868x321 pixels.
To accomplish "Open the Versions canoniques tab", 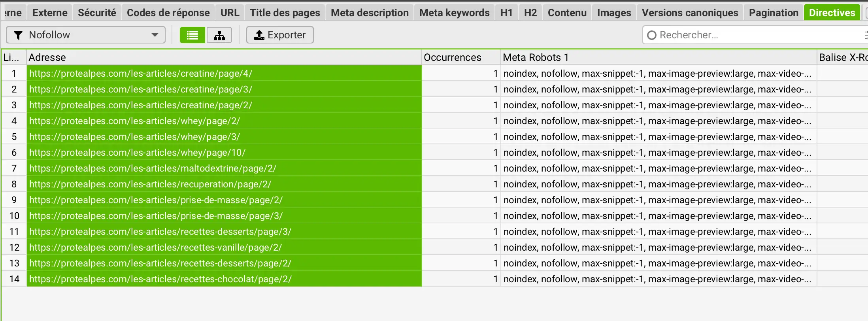I will 690,13.
